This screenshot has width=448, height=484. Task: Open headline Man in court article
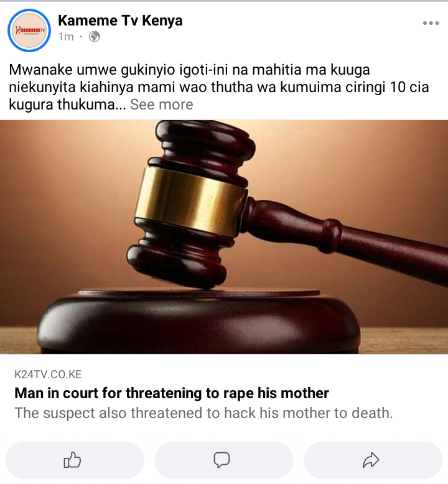point(171,393)
